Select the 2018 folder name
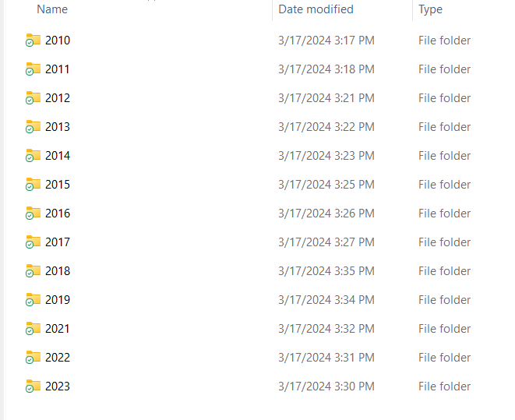 tap(58, 271)
